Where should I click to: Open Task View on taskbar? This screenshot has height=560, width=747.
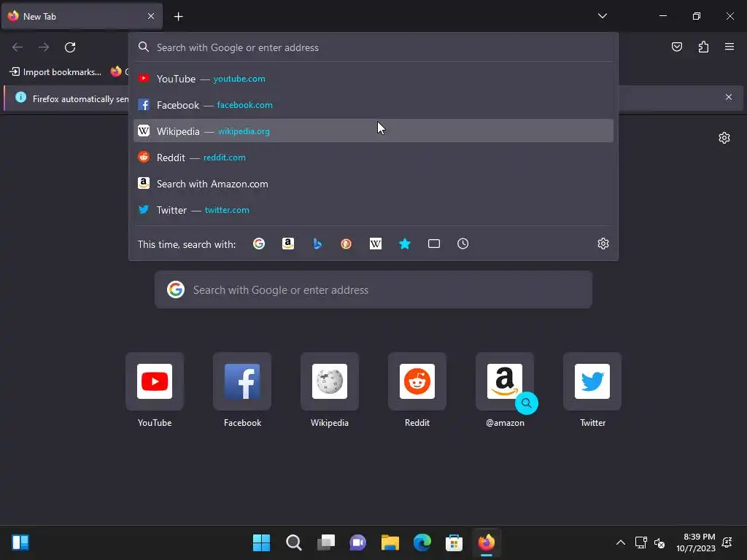tap(326, 542)
